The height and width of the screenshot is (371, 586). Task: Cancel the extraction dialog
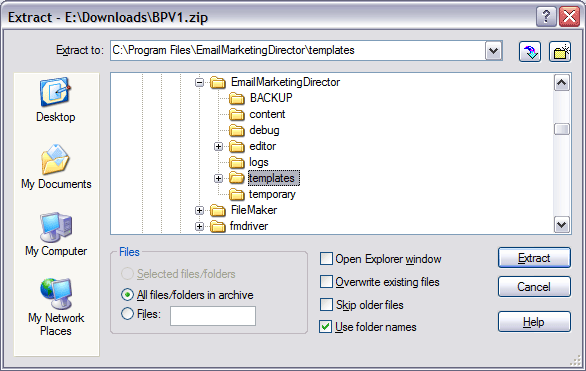pos(534,287)
